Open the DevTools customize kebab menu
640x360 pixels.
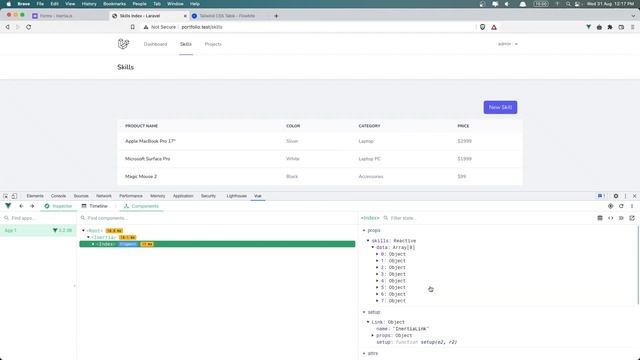click(625, 196)
